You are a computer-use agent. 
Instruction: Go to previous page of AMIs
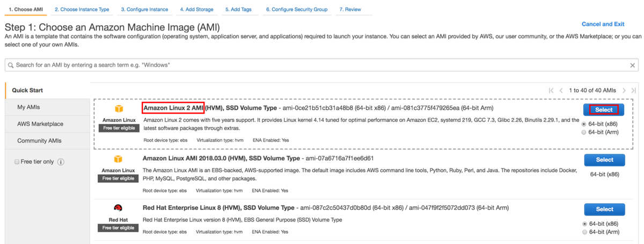pos(561,91)
